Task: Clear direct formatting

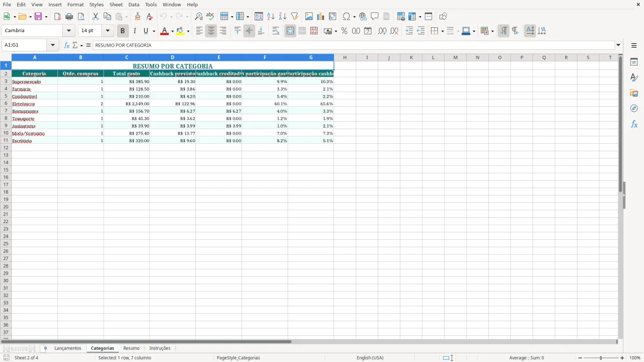Action: click(149, 17)
